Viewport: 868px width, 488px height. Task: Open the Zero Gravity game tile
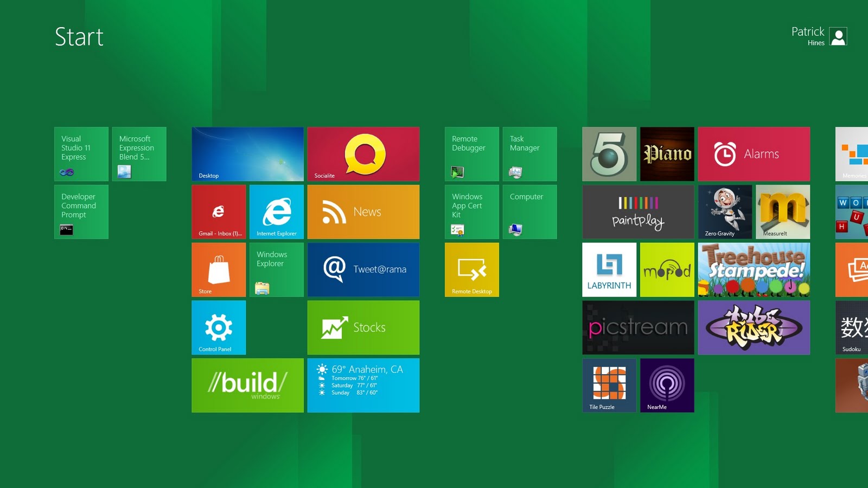coord(725,212)
